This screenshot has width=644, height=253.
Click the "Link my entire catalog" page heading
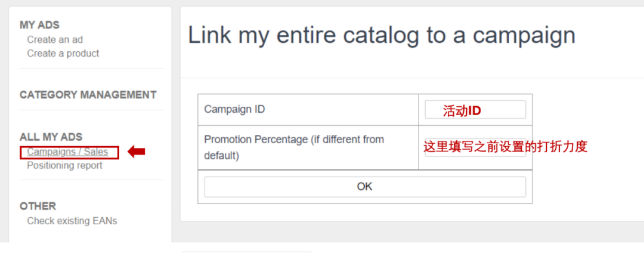click(x=382, y=36)
